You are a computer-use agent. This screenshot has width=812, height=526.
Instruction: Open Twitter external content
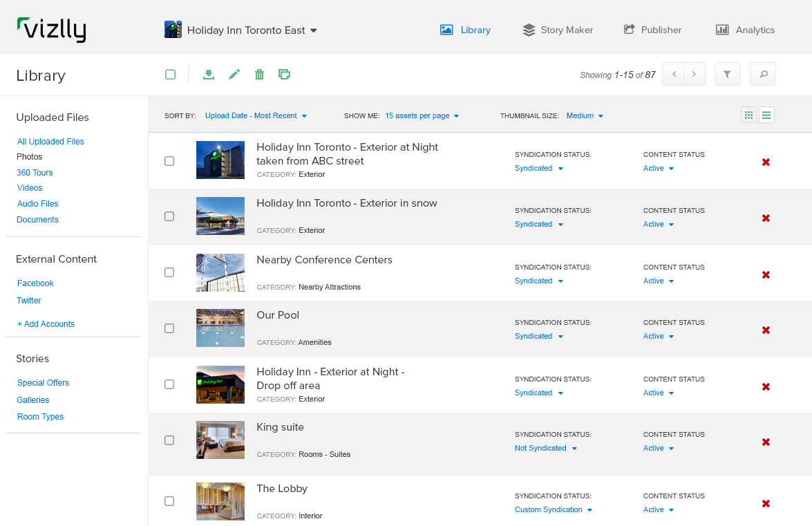(28, 300)
